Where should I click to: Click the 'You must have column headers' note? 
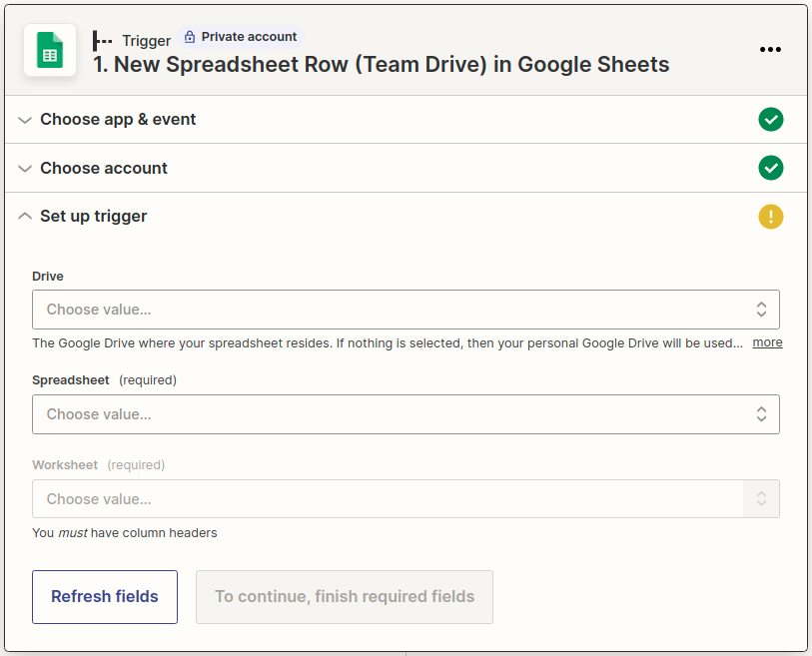click(x=124, y=533)
